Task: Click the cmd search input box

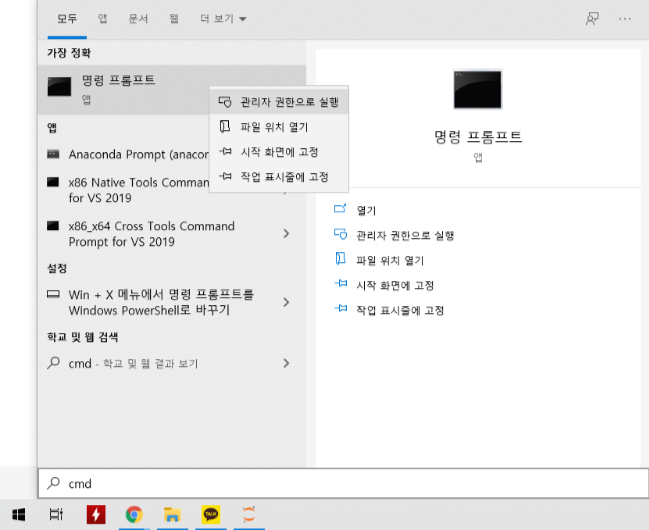Action: click(343, 483)
